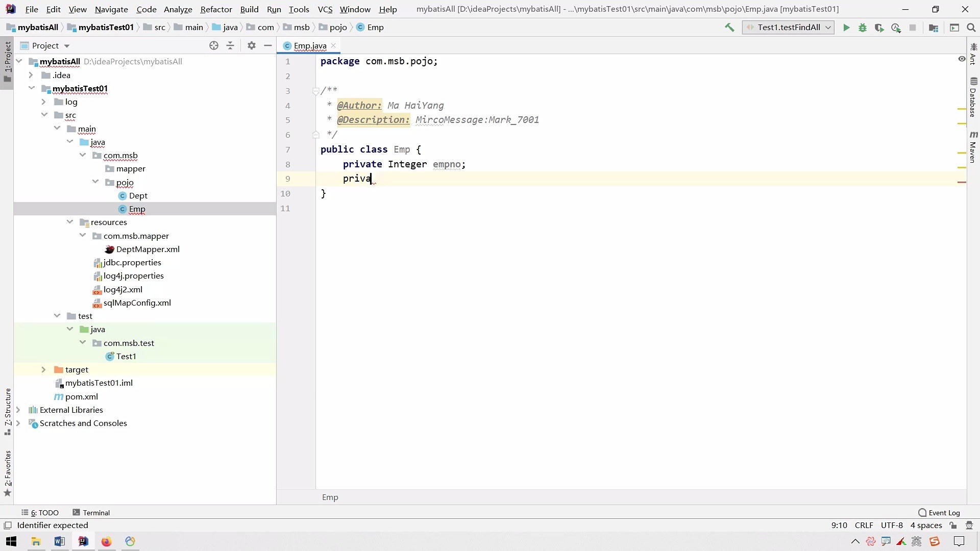Run Test1.testFindAll with green play icon
980x551 pixels.
pyautogui.click(x=846, y=28)
